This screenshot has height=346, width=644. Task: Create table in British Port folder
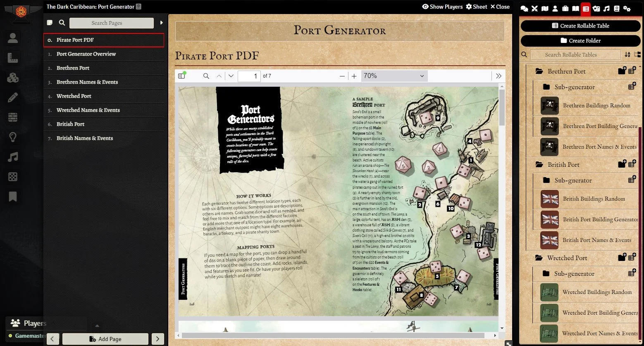click(632, 164)
